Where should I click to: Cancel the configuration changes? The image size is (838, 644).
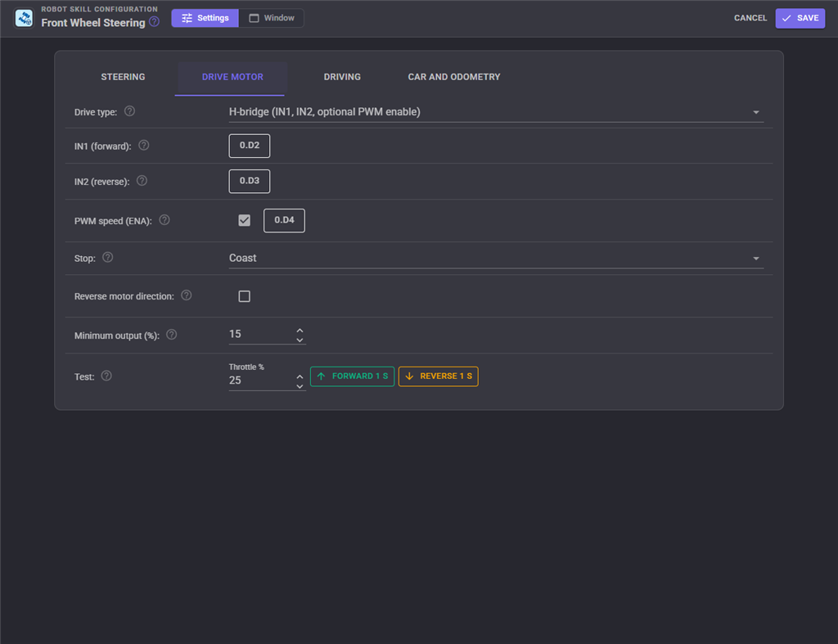(x=750, y=18)
